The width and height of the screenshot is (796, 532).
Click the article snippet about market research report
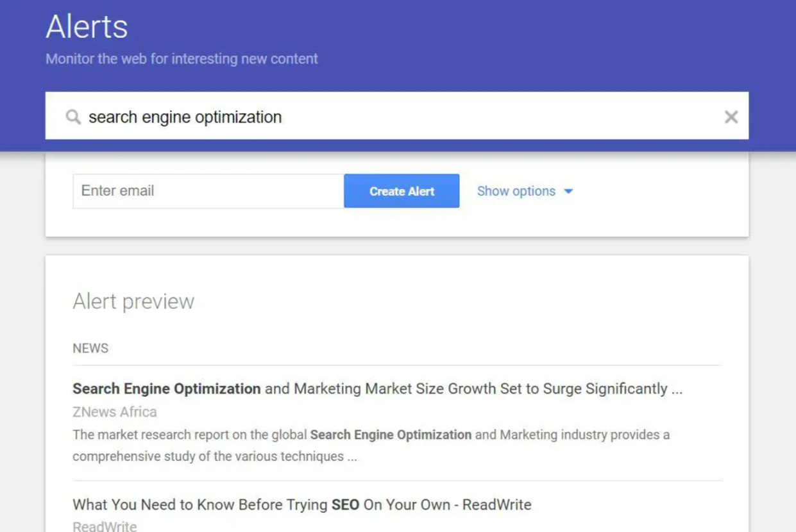click(371, 435)
